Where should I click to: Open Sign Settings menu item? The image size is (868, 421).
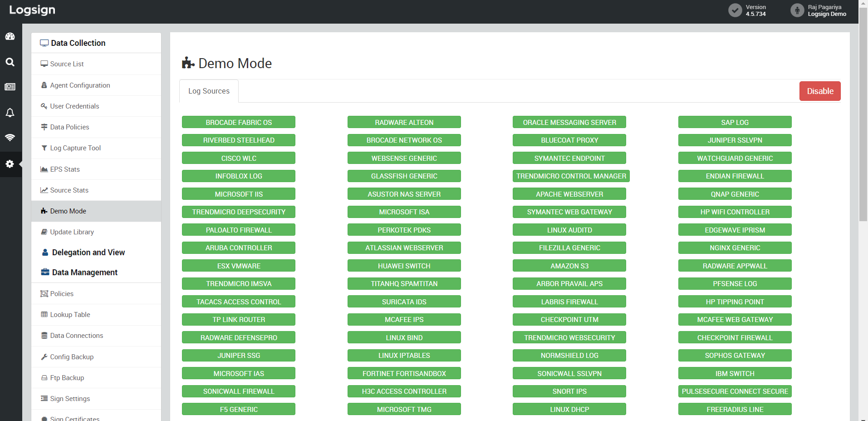coord(96,399)
